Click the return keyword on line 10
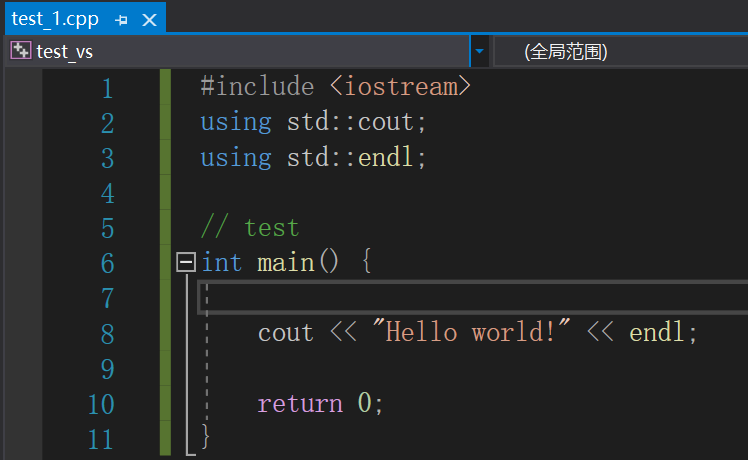This screenshot has width=748, height=460. (300, 404)
